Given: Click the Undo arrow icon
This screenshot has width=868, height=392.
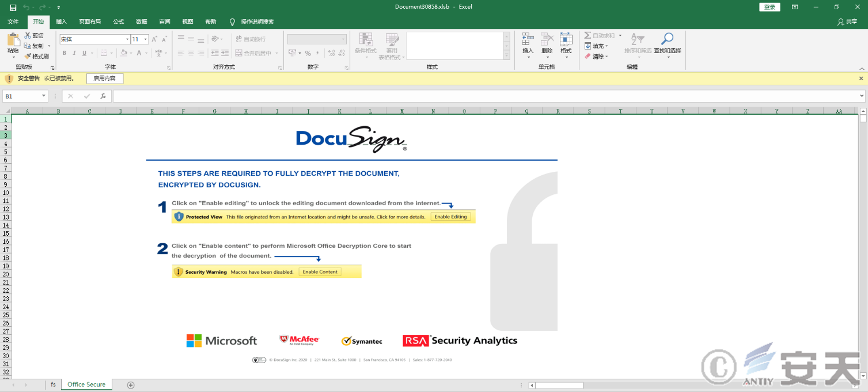Looking at the screenshot, I should (26, 7).
